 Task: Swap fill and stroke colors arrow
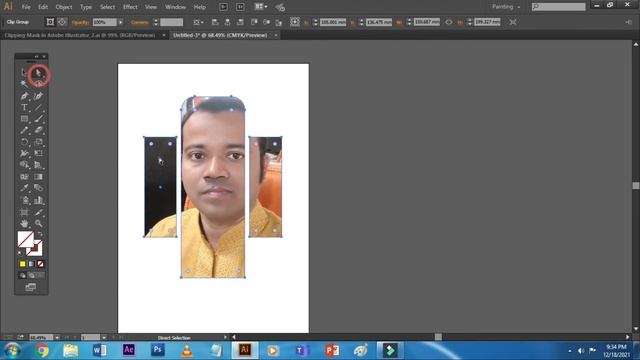point(40,234)
